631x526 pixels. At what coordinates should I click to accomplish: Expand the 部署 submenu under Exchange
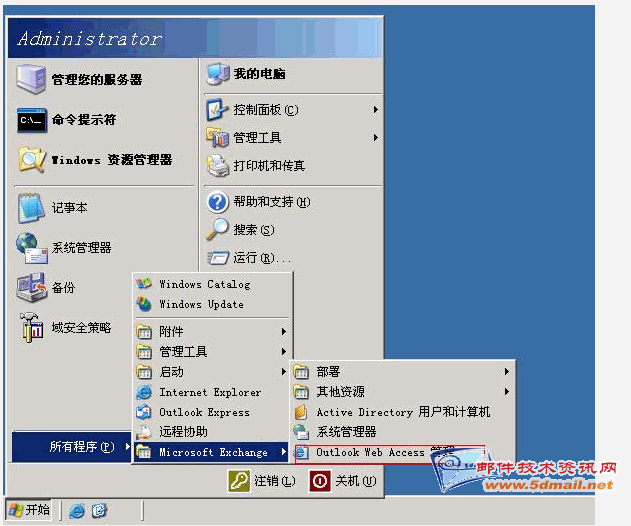(x=507, y=372)
